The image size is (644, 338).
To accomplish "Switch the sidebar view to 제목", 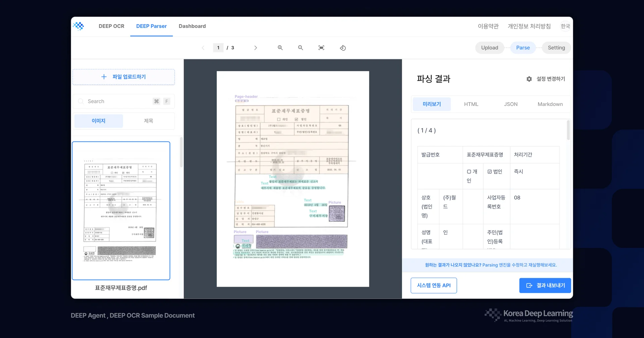I will pyautogui.click(x=149, y=121).
